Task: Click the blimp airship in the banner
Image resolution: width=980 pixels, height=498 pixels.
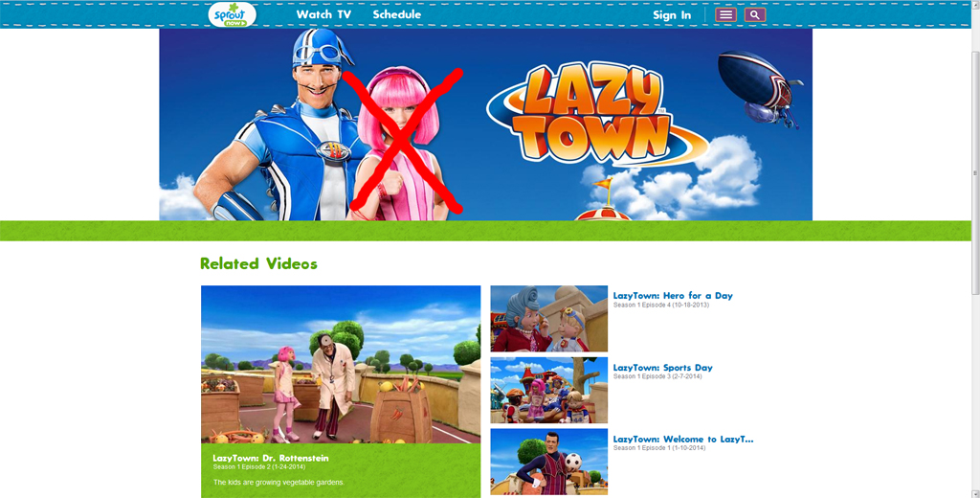Action: click(x=760, y=88)
